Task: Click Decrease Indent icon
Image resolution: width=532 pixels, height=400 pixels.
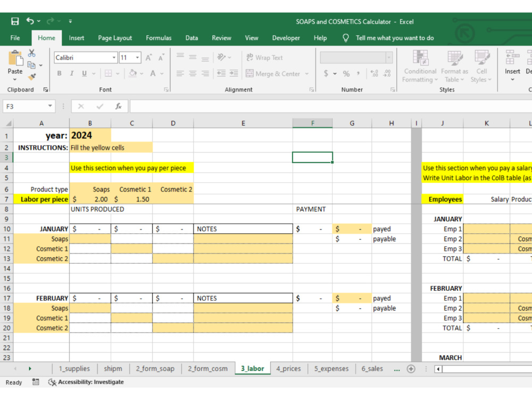Action: (221, 74)
